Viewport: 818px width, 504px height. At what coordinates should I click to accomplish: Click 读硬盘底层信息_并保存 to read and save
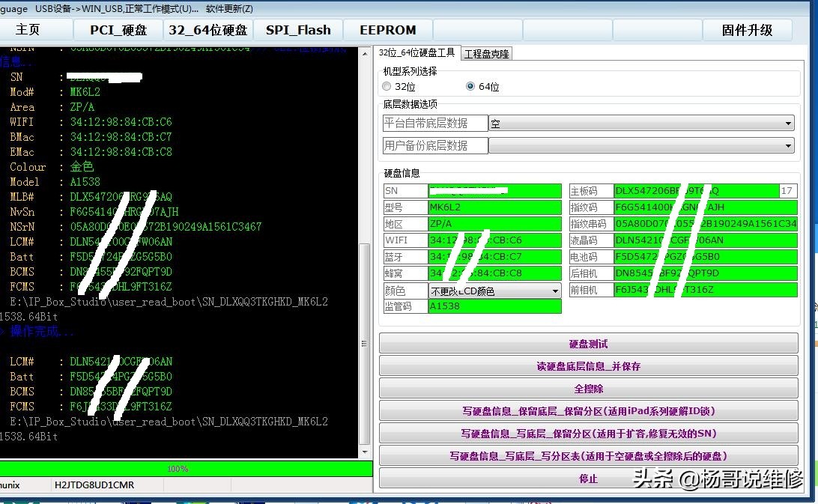coord(587,365)
